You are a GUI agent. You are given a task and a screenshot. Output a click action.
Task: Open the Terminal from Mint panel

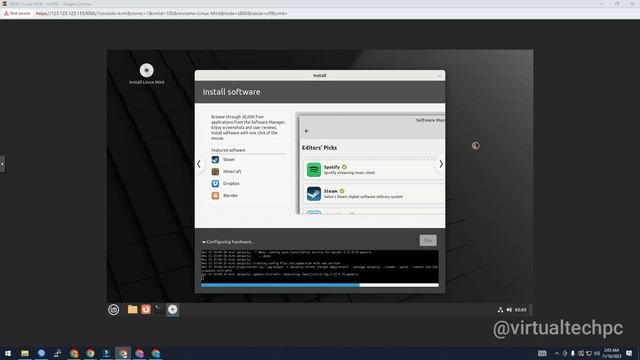coord(159,309)
